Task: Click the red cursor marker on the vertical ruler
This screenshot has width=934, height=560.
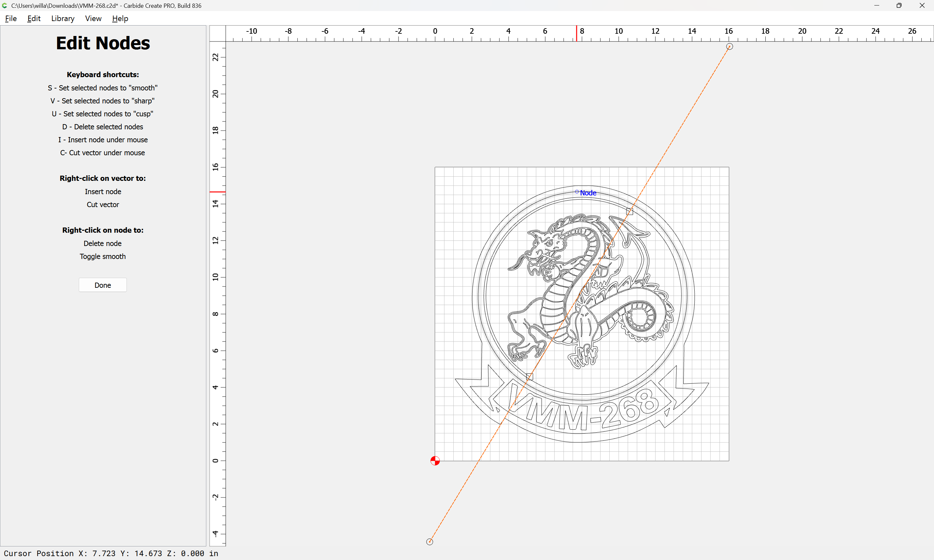Action: tap(218, 192)
